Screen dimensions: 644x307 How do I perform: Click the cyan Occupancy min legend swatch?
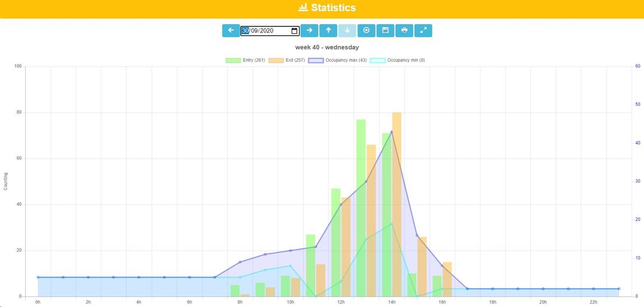378,61
